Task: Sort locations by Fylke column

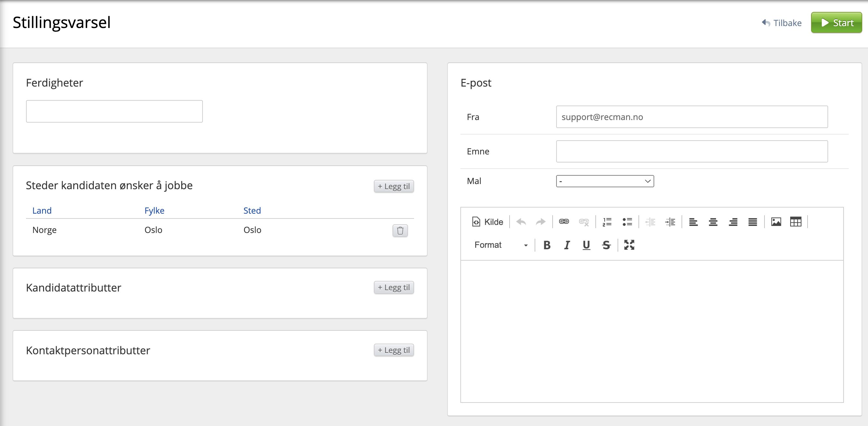Action: tap(154, 210)
